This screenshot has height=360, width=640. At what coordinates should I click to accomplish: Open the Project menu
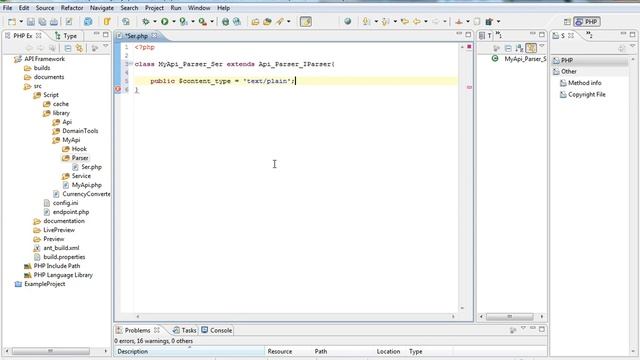[154, 8]
